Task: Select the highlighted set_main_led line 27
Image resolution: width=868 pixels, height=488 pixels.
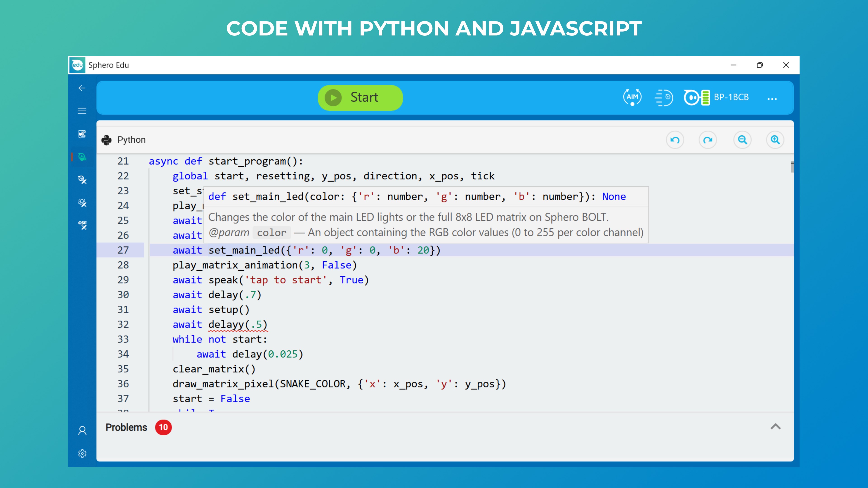Action: coord(303,250)
